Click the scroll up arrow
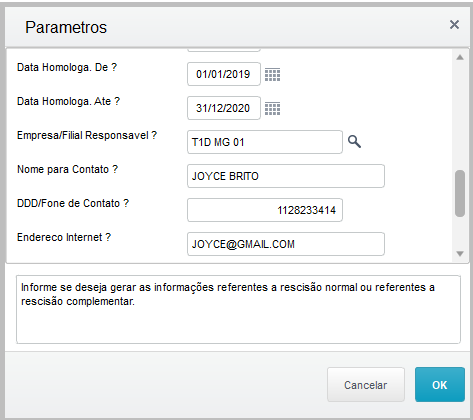The image size is (473, 420). [x=460, y=57]
